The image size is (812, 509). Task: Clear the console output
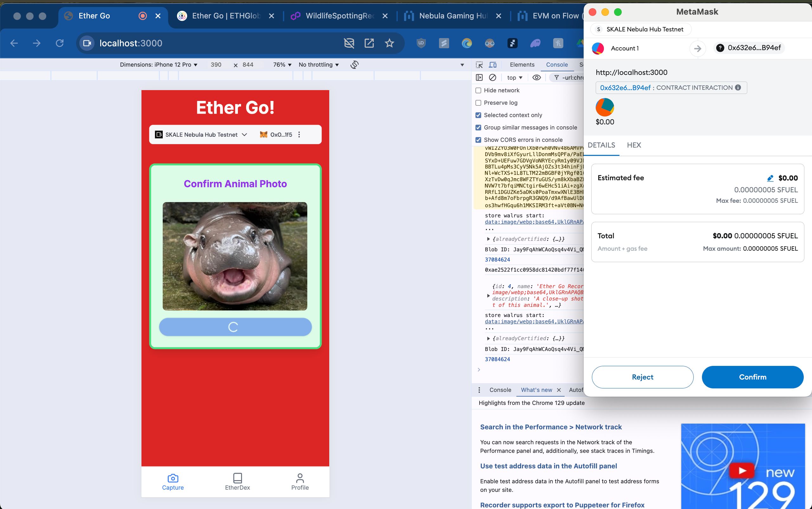(492, 77)
